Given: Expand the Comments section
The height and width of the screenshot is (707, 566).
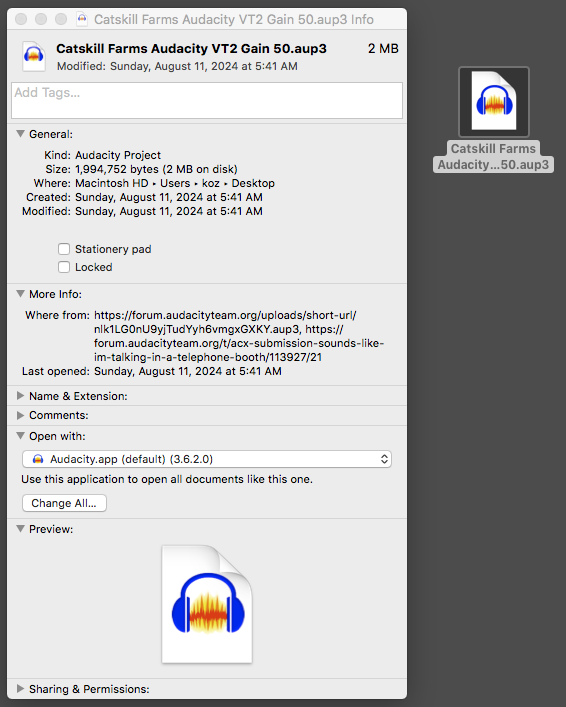Looking at the screenshot, I should point(20,415).
